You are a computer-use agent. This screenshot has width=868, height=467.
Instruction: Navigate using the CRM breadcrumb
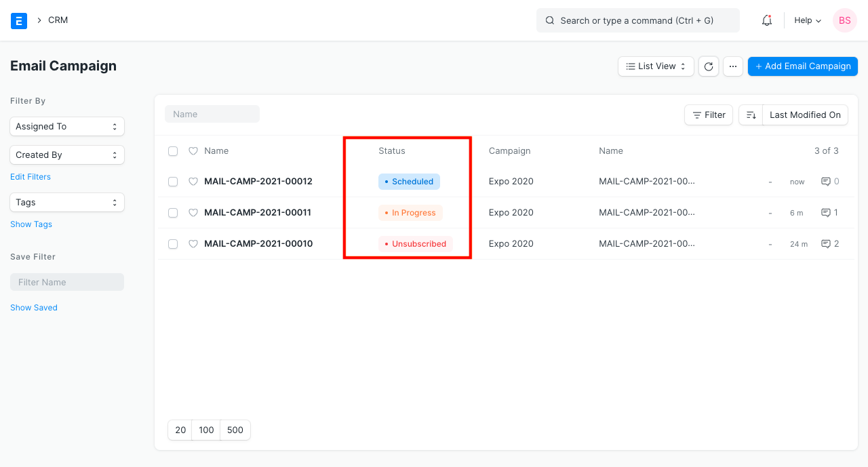tap(58, 20)
